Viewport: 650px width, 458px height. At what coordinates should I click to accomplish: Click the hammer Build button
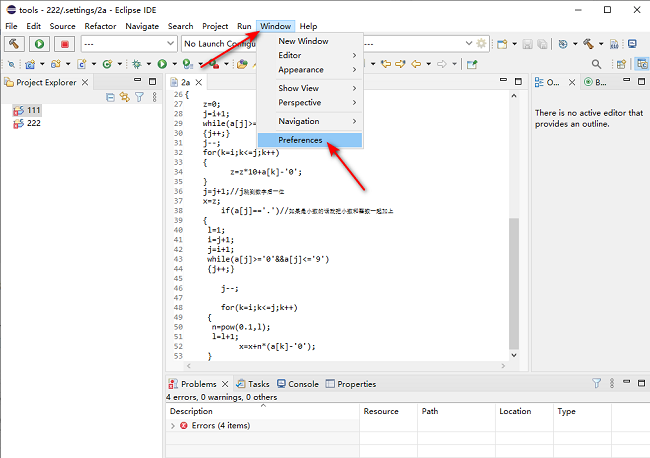pos(15,44)
